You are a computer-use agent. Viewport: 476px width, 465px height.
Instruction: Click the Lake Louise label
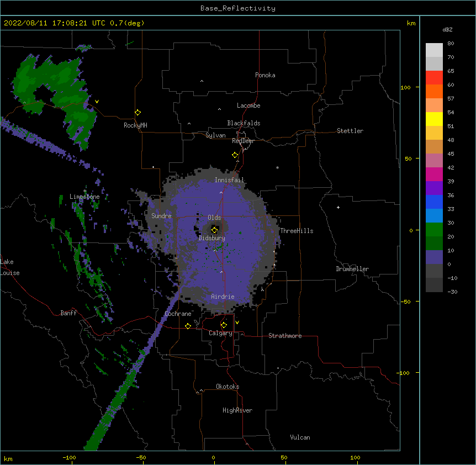pos(10,267)
